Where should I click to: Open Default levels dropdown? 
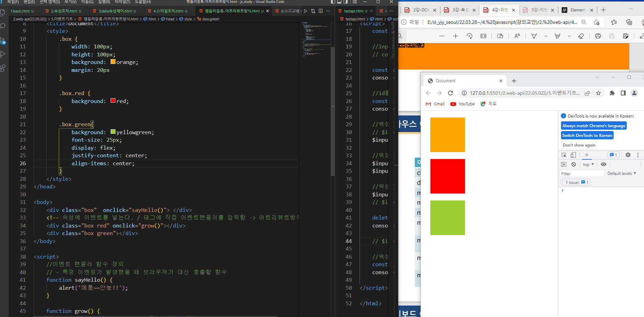622,174
